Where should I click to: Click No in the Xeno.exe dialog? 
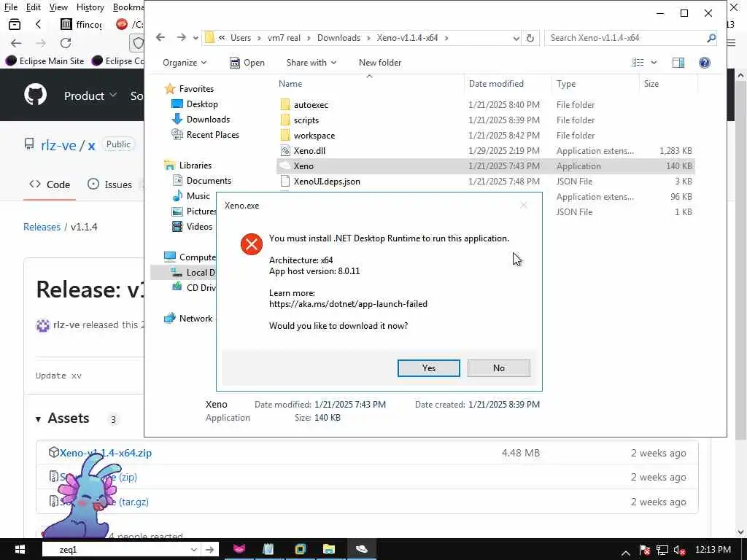coord(499,368)
